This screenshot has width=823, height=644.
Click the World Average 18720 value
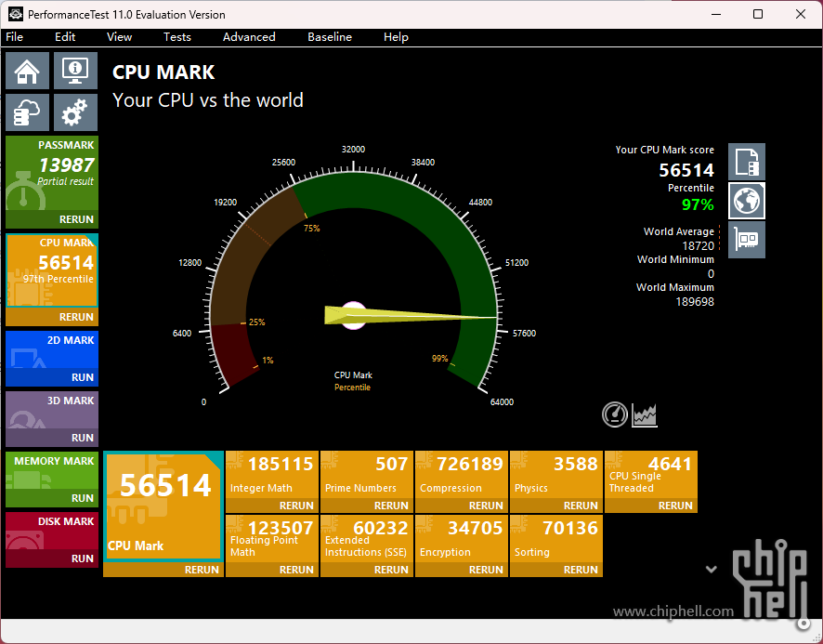pyautogui.click(x=699, y=246)
